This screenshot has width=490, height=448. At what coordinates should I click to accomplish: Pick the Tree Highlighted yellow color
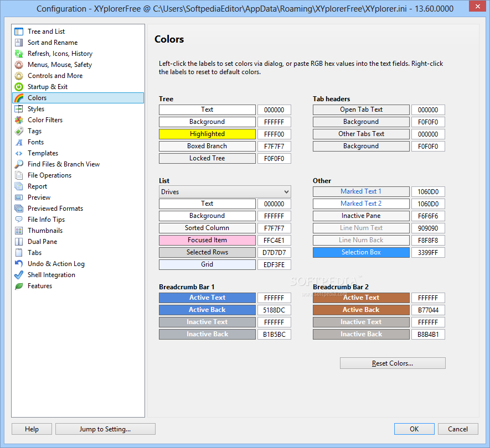pyautogui.click(x=207, y=134)
